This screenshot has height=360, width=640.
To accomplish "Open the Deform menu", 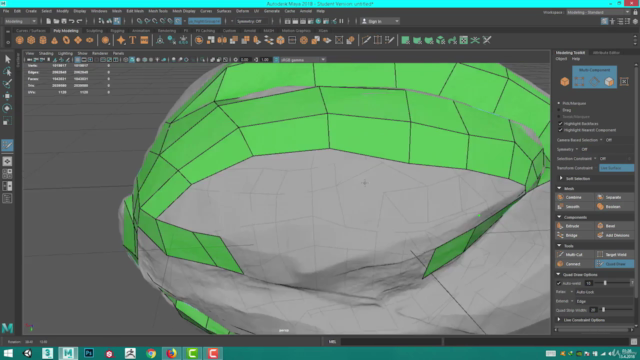I will [x=242, y=11].
